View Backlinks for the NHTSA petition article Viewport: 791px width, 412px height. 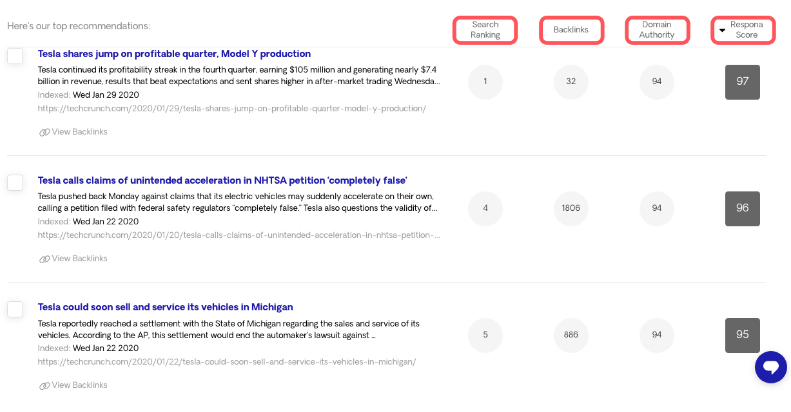coord(78,259)
